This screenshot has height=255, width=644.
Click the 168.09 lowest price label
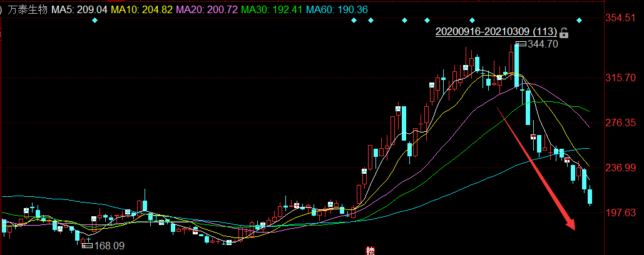point(110,246)
